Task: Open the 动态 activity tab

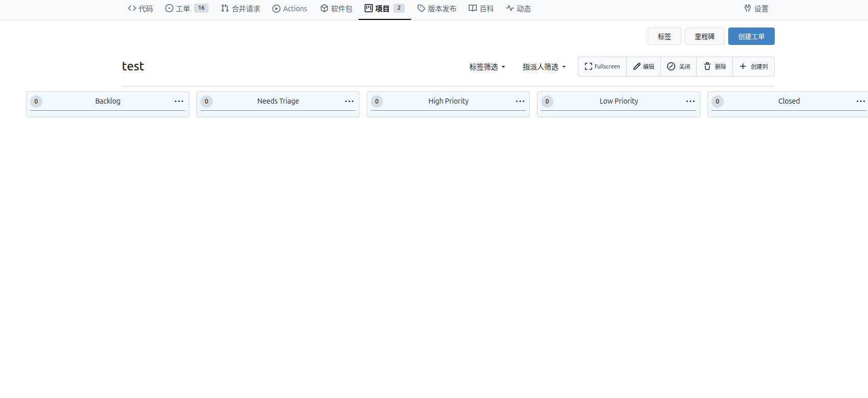Action: pos(518,9)
